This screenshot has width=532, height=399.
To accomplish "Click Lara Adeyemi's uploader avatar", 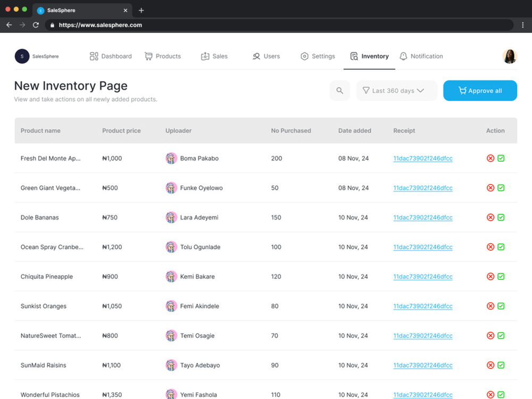I will pyautogui.click(x=171, y=217).
